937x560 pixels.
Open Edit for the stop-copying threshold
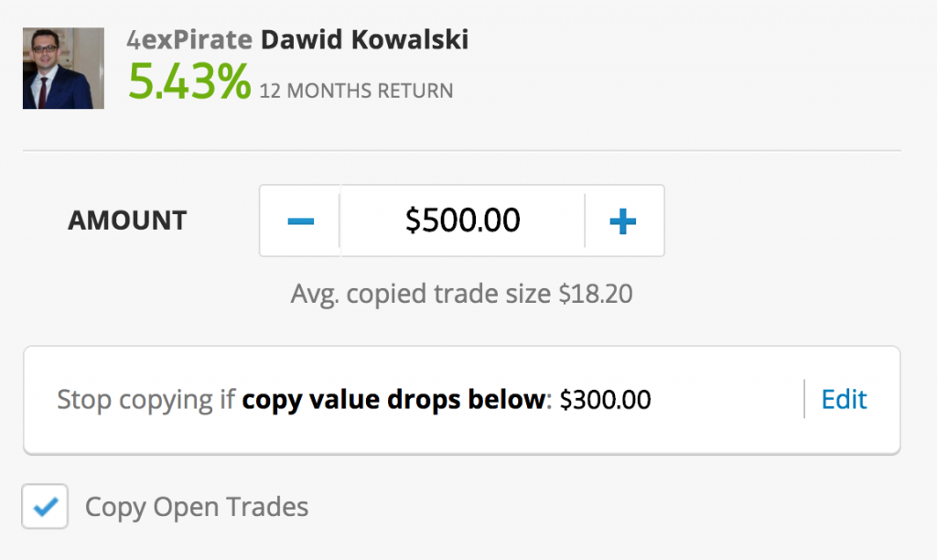point(844,399)
